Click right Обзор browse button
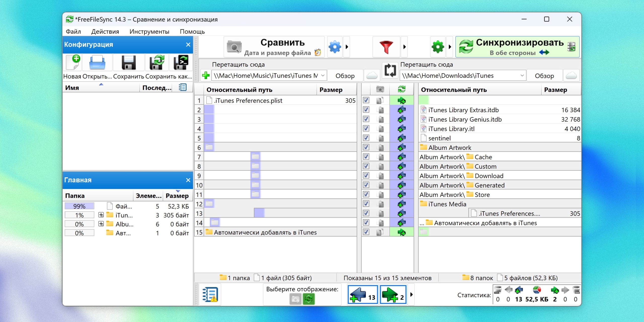644x322 pixels. point(544,76)
